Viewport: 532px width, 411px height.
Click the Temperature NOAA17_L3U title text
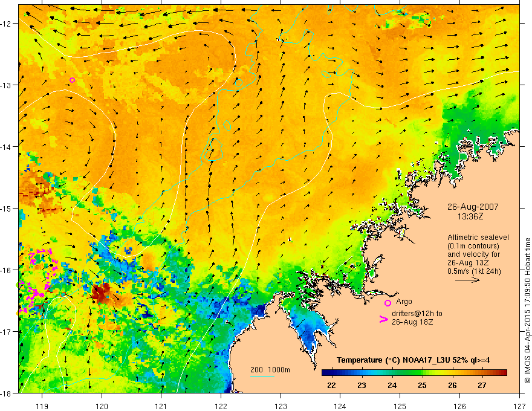[413, 360]
